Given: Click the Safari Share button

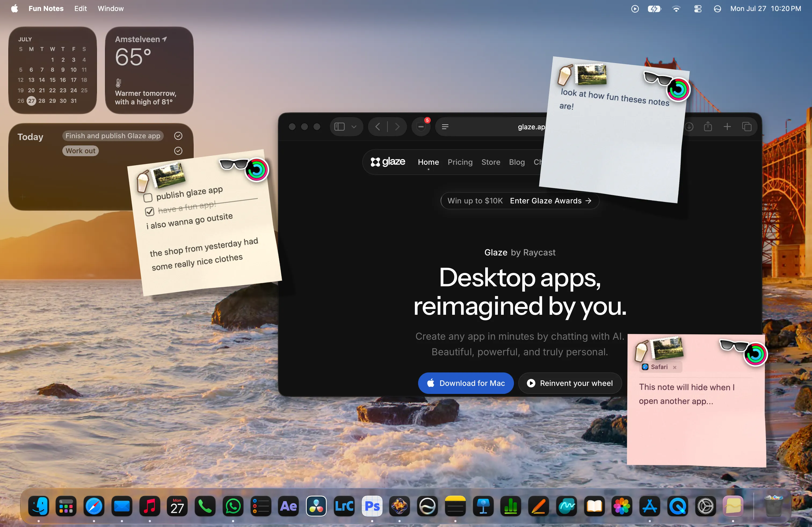Looking at the screenshot, I should click(708, 126).
